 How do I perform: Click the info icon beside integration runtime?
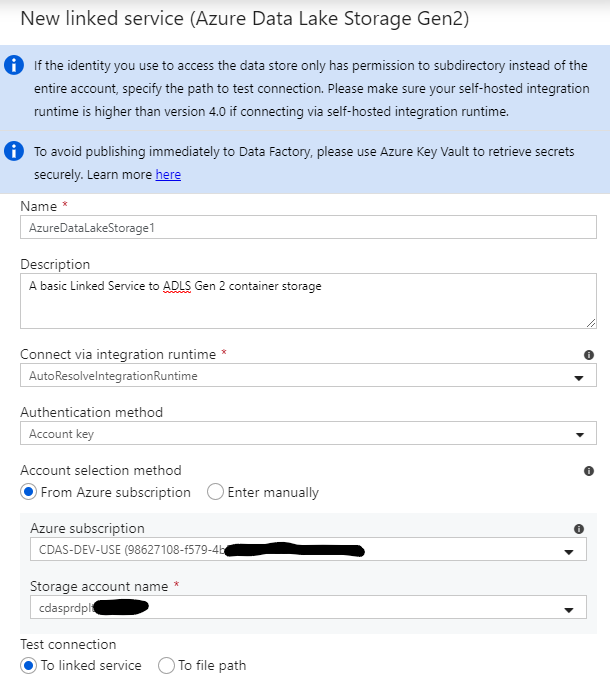point(589,355)
